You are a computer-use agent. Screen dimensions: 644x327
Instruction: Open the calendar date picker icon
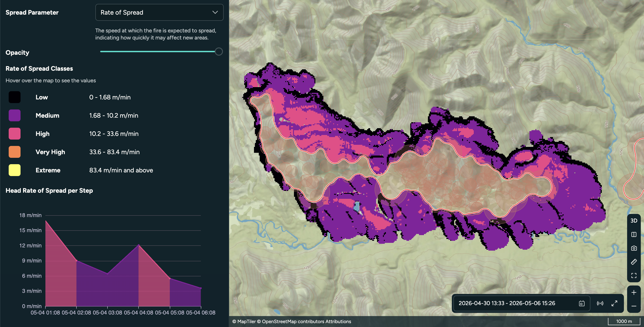(581, 303)
